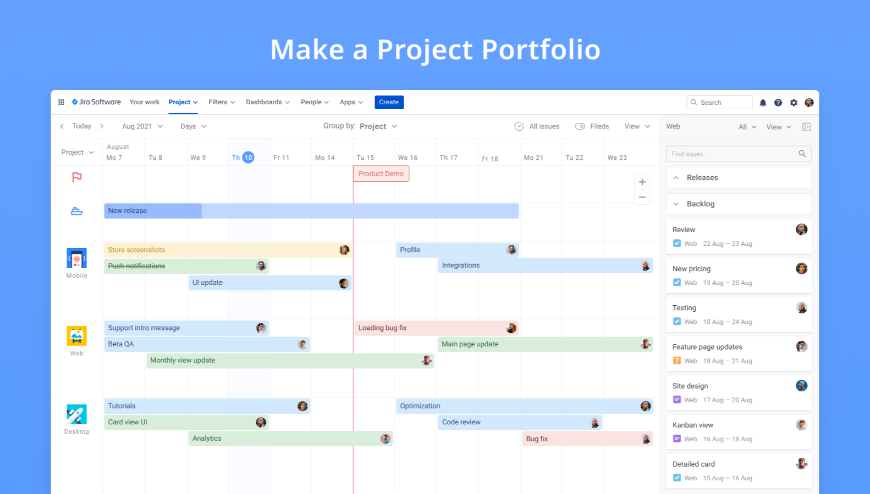Open the Dashboards menu
This screenshot has height=494, width=870.
tap(268, 102)
